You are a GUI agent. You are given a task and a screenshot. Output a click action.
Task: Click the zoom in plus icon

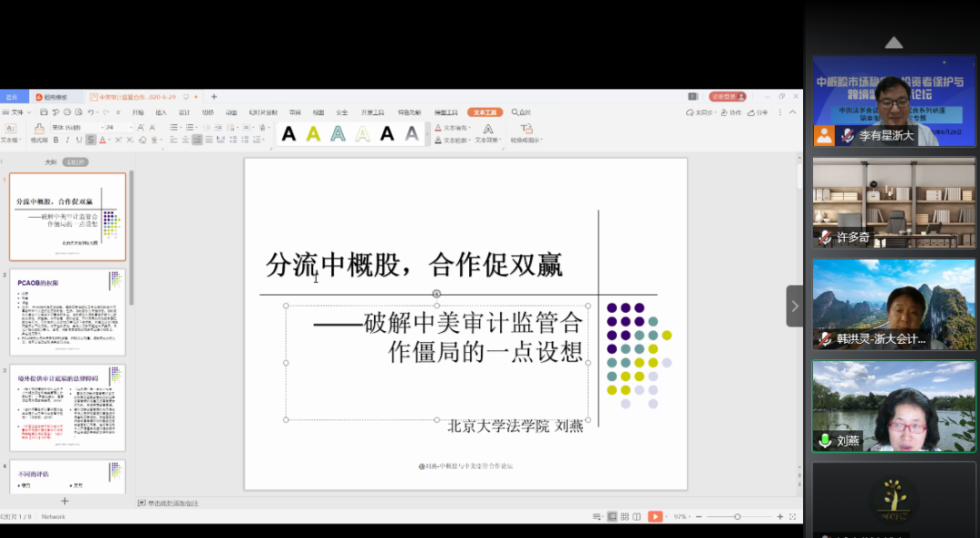780,517
